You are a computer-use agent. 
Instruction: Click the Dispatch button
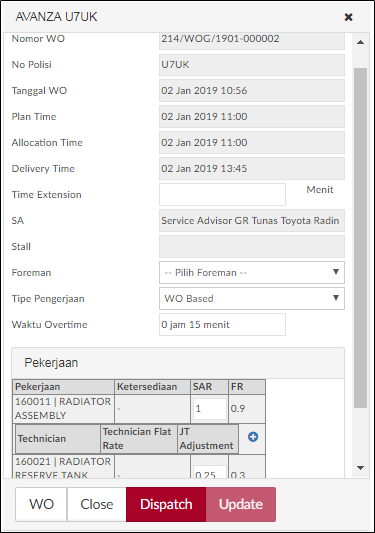pos(166,504)
